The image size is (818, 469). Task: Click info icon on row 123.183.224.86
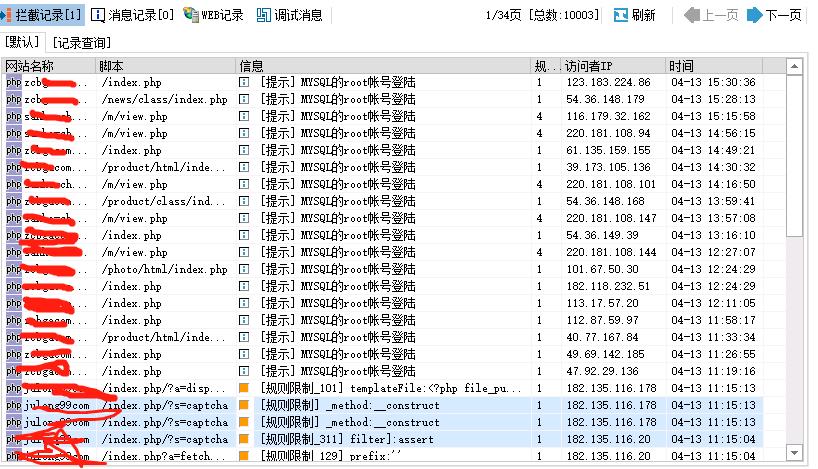(244, 82)
